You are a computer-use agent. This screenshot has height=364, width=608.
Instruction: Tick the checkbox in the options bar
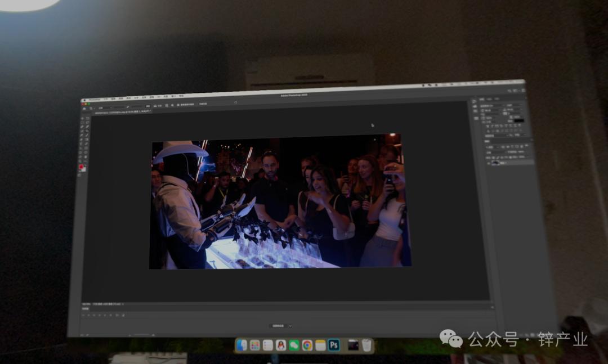(x=178, y=105)
